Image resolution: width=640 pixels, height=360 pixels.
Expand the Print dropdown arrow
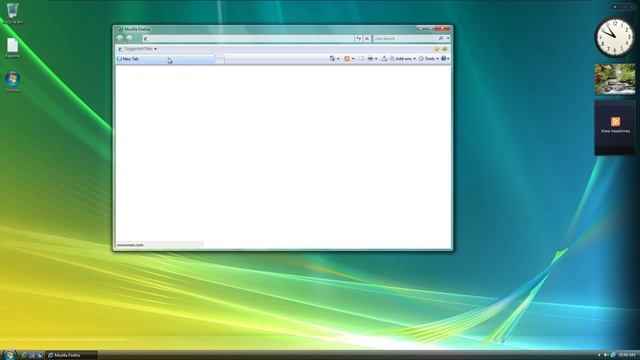click(x=376, y=59)
